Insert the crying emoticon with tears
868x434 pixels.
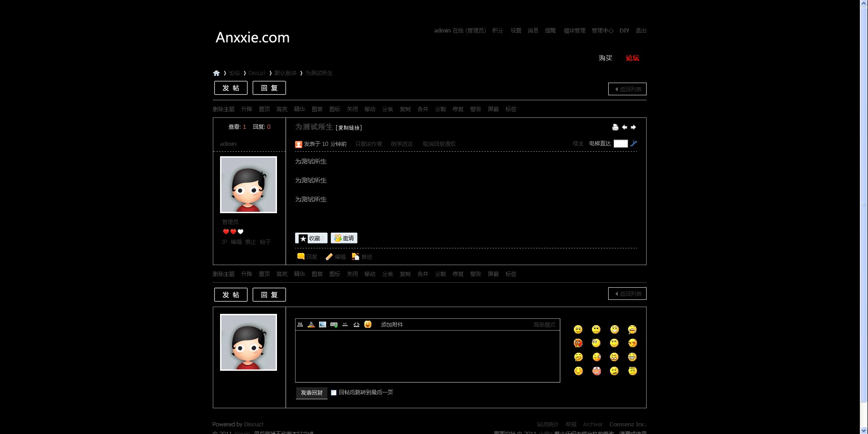pos(632,329)
